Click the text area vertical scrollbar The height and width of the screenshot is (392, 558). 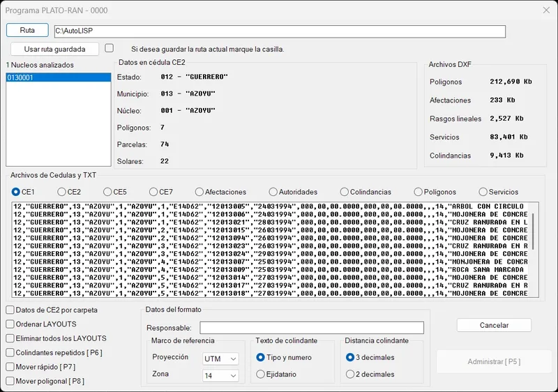point(533,232)
